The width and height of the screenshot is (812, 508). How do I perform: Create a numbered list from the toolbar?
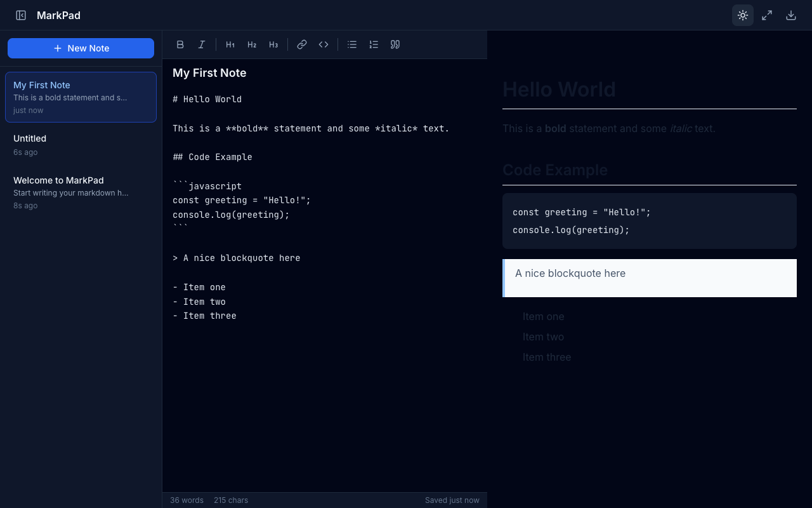pos(374,44)
